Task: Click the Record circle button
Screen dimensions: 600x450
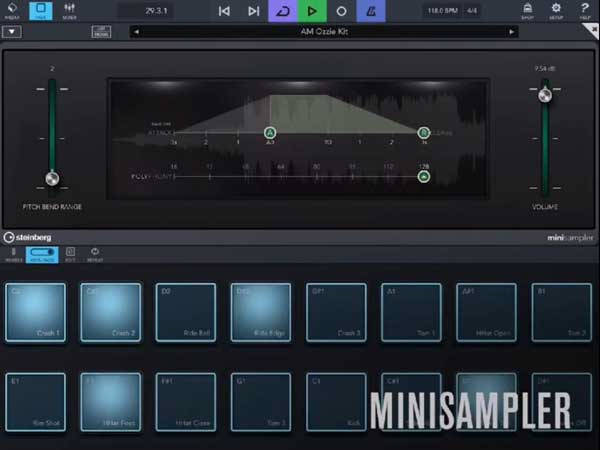Action: [x=342, y=11]
